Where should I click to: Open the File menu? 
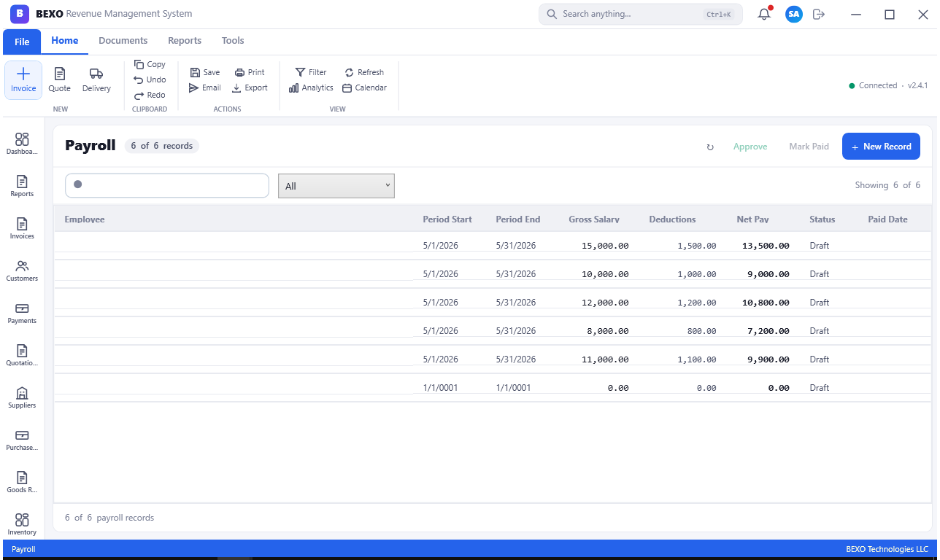pos(22,42)
